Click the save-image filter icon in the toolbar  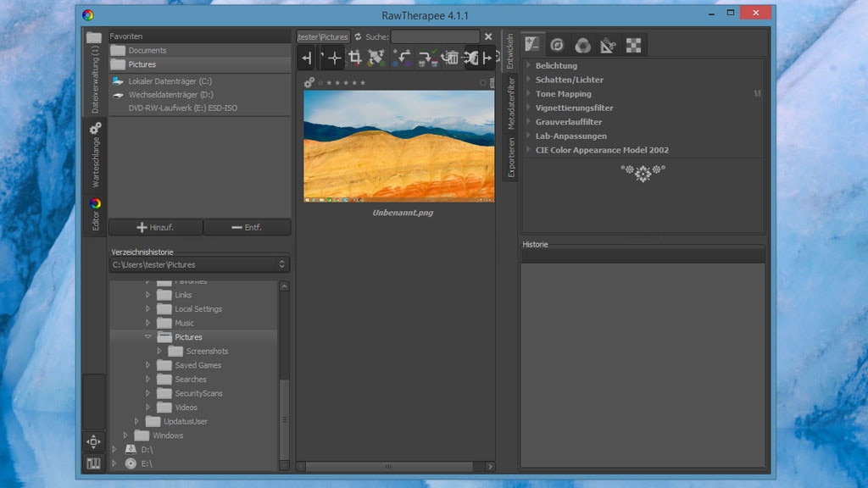click(x=429, y=58)
